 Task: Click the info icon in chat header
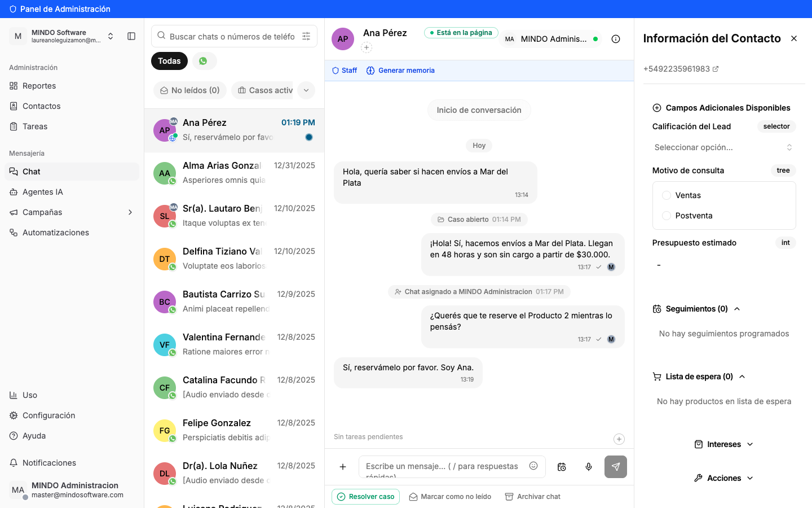pos(616,39)
